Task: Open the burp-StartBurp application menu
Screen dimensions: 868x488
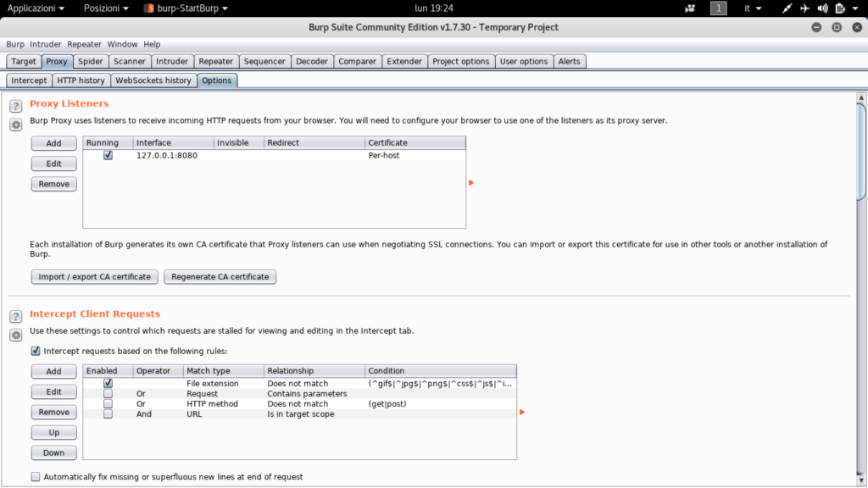Action: tap(186, 8)
